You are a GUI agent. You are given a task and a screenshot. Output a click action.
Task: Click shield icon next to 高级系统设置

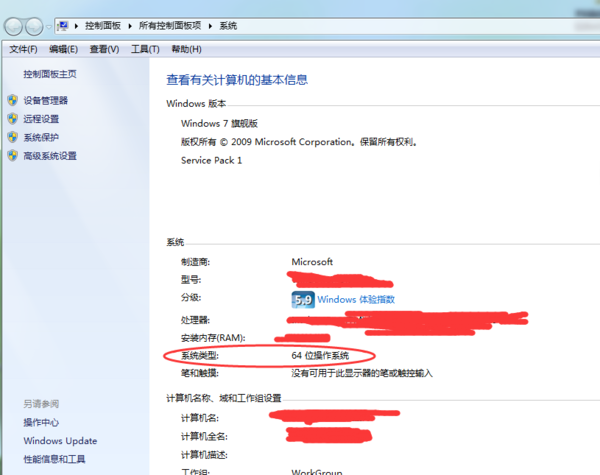[x=13, y=155]
